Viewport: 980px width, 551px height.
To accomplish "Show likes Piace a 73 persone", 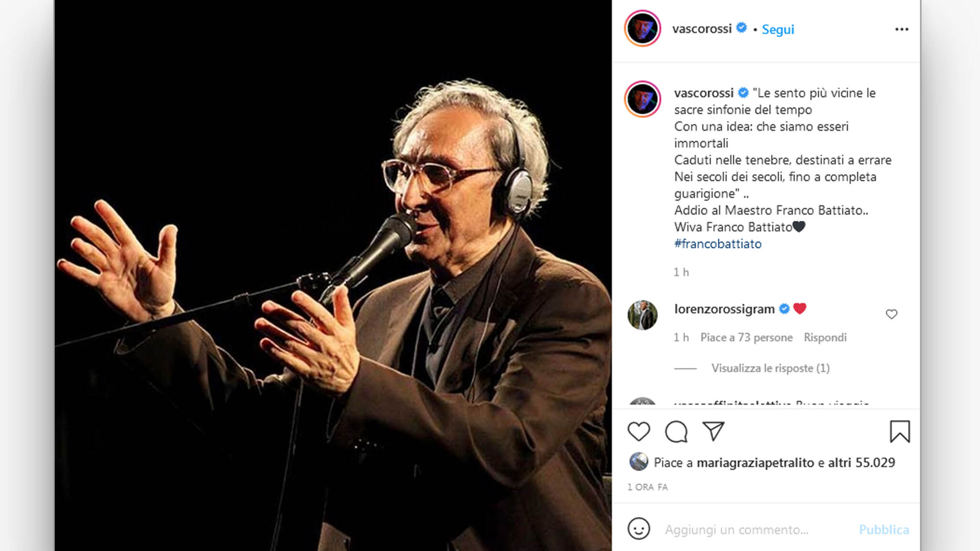I will [746, 337].
